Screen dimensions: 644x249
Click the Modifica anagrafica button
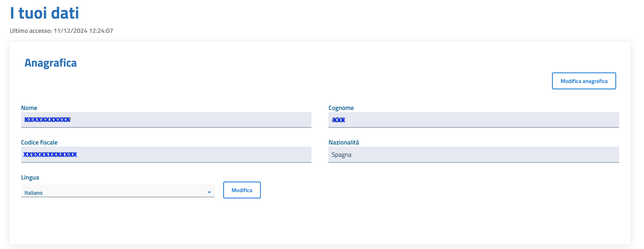point(584,81)
